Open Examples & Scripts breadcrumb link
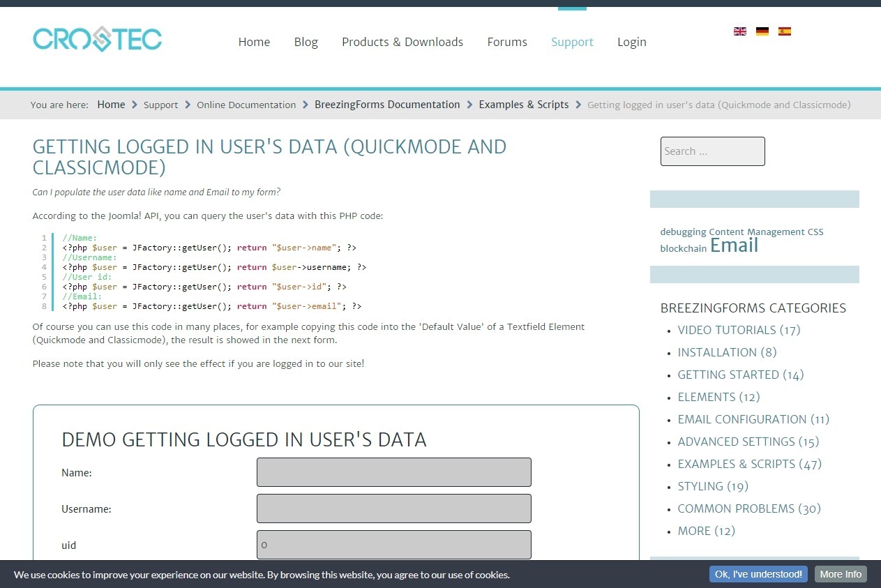 pos(524,105)
